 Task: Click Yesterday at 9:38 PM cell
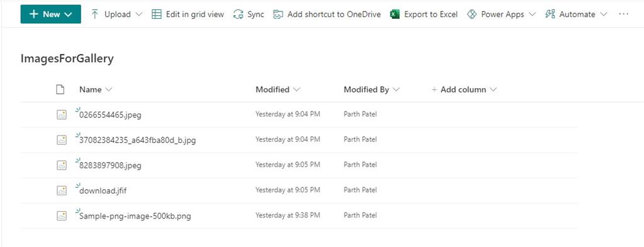tap(287, 215)
